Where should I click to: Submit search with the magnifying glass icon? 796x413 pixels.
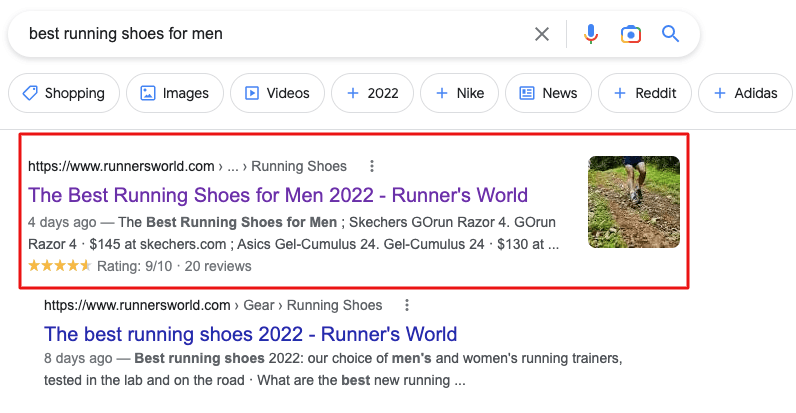pos(670,34)
